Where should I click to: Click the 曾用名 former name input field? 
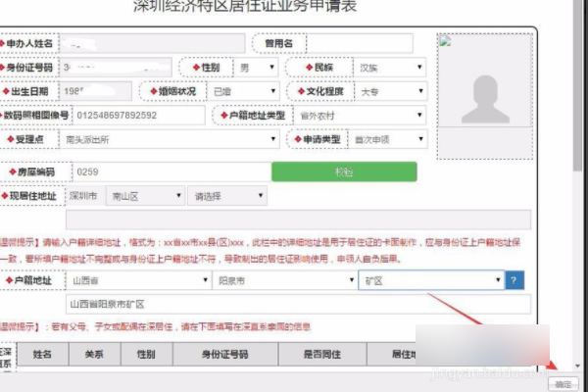[360, 43]
